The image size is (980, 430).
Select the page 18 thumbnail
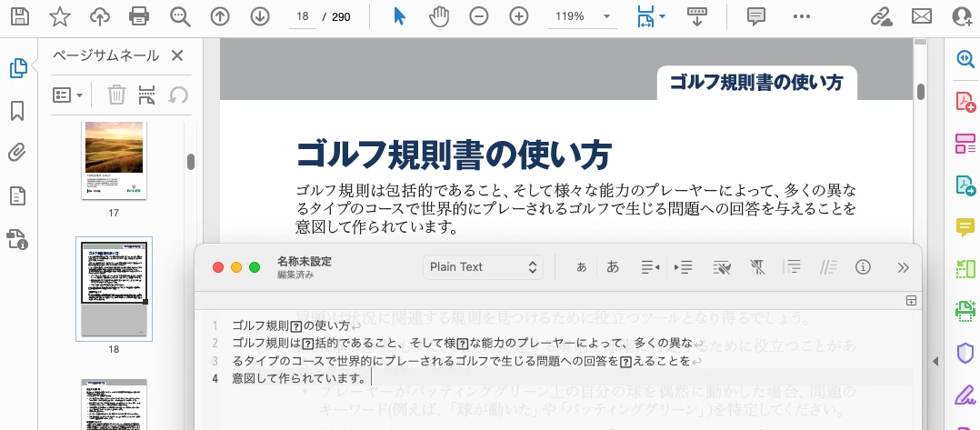114,289
